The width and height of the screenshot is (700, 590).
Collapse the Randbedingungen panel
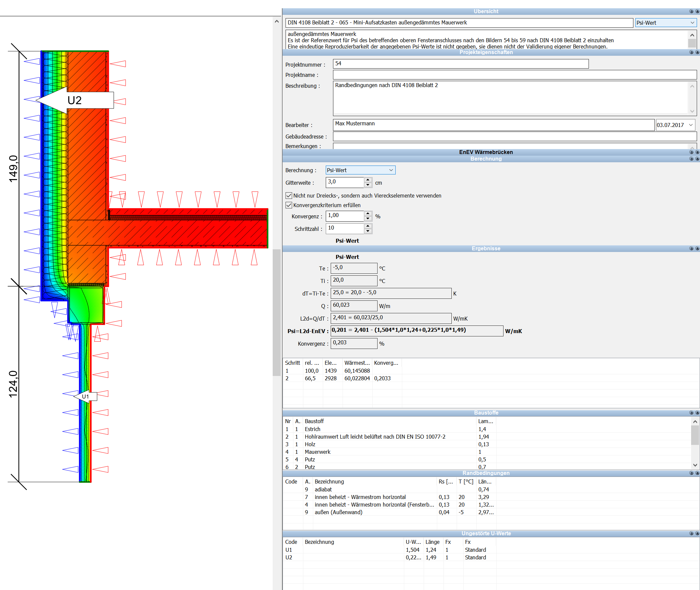697,473
